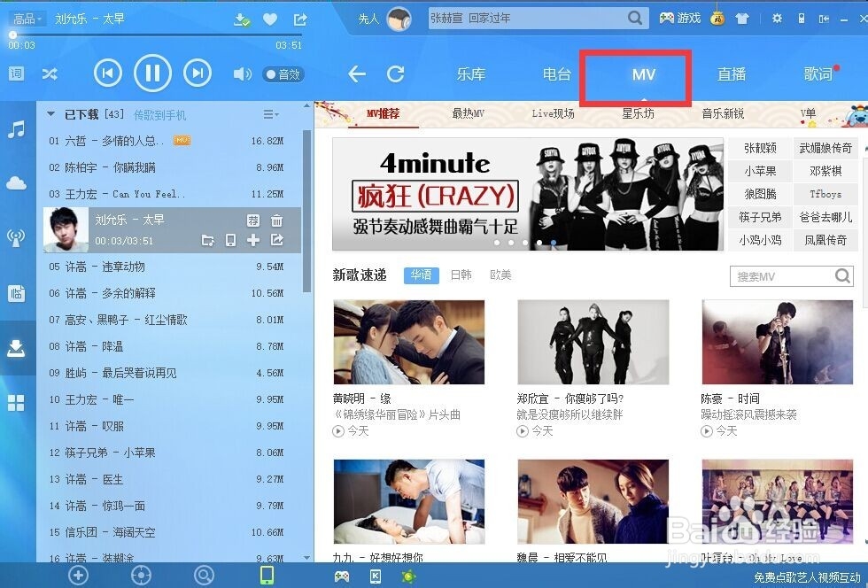Select the 星乐坊 sub-tab
Image resolution: width=868 pixels, height=588 pixels.
pos(638,113)
